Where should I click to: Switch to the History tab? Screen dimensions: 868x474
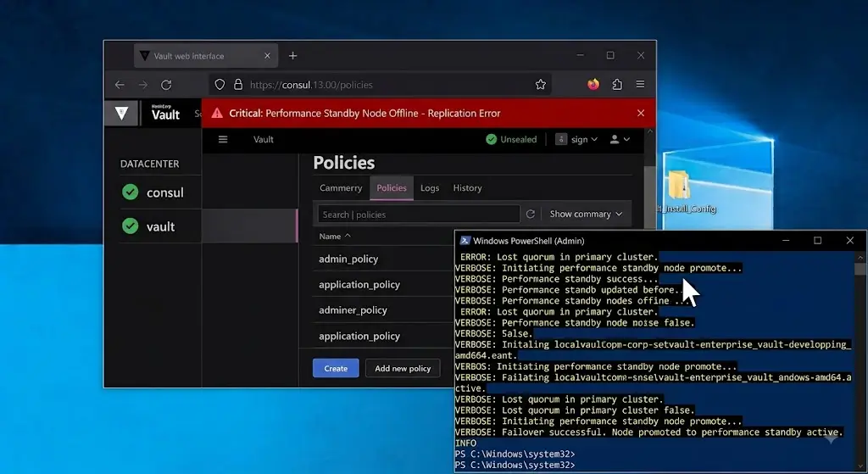pos(467,187)
